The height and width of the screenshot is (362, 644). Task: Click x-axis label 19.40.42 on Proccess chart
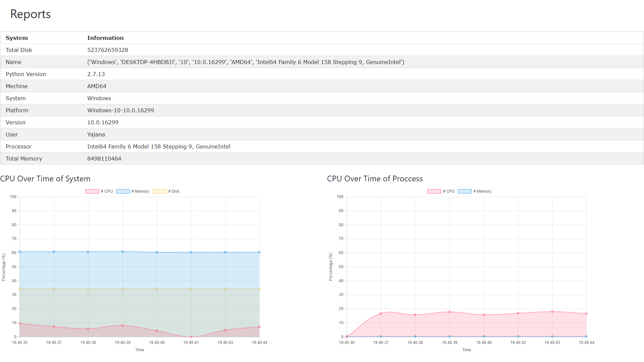tap(518, 343)
